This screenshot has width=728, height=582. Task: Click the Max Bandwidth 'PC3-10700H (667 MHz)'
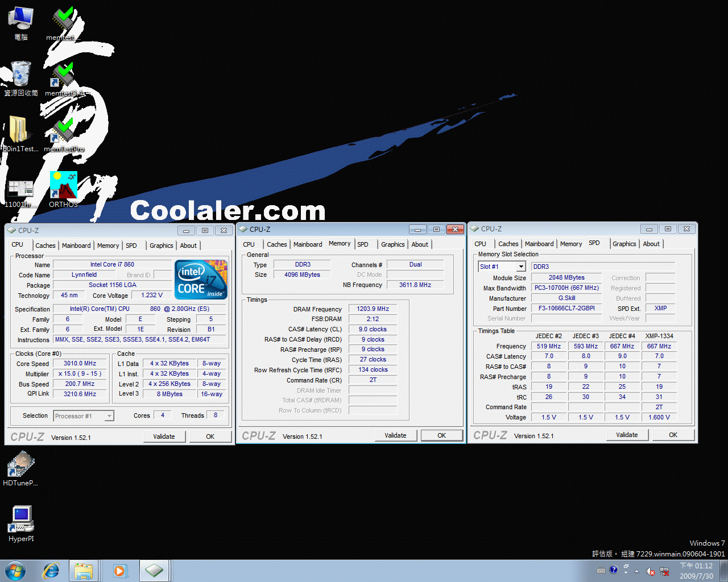pyautogui.click(x=566, y=288)
